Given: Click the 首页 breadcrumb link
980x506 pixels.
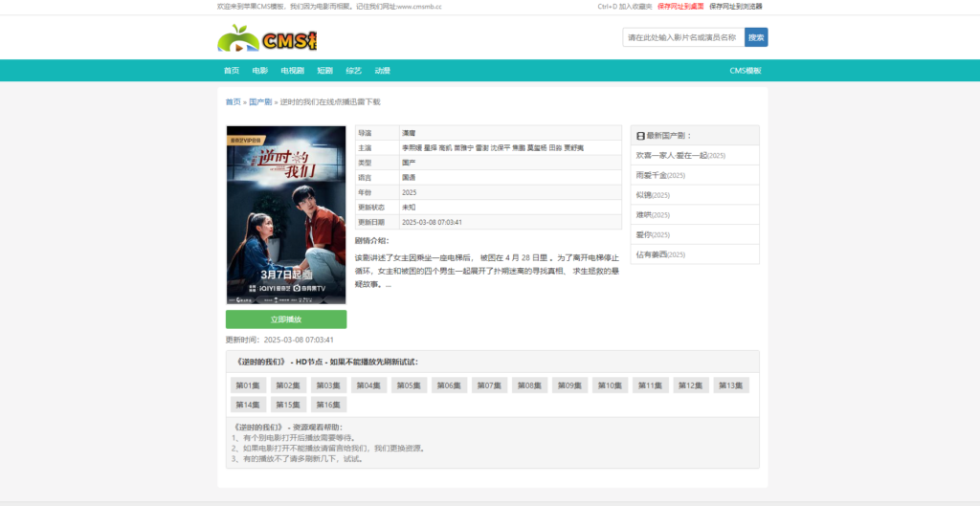Looking at the screenshot, I should pyautogui.click(x=233, y=101).
